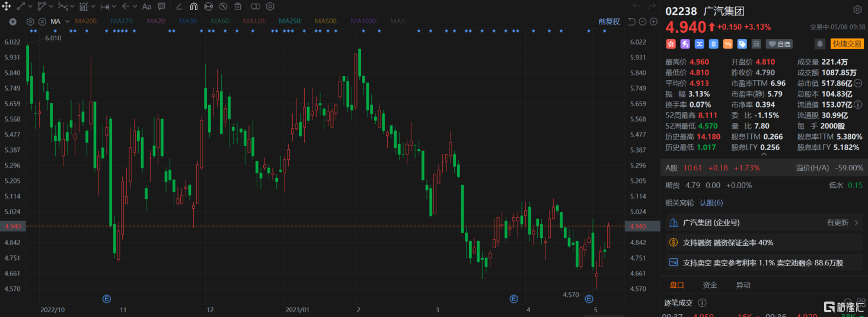Click the MA200 indicator label
The width and height of the screenshot is (868, 317).
[x=87, y=21]
